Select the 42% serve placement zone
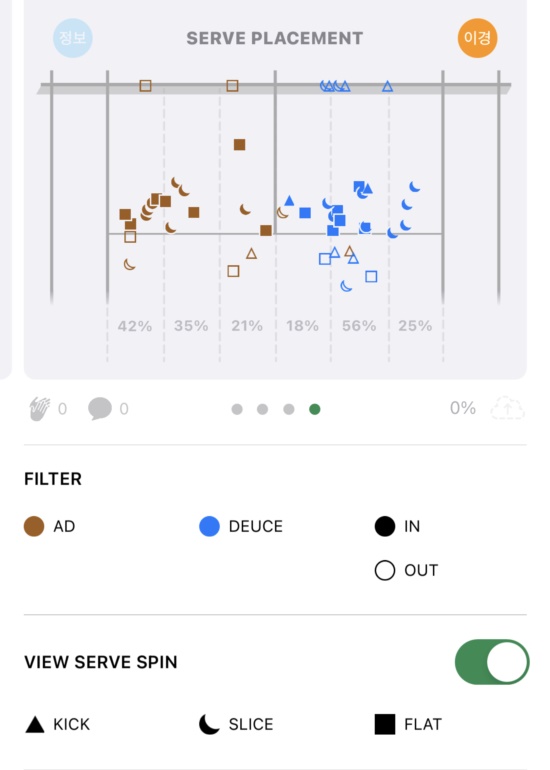 tap(135, 326)
